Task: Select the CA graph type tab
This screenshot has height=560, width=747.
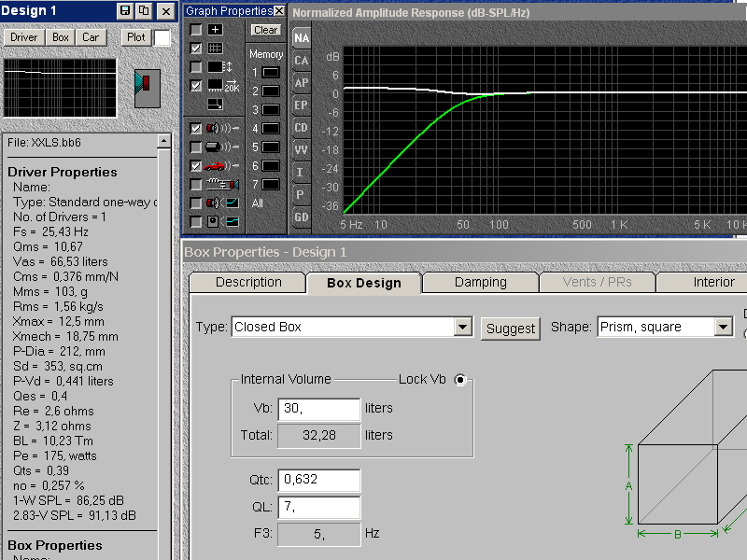Action: (301, 61)
